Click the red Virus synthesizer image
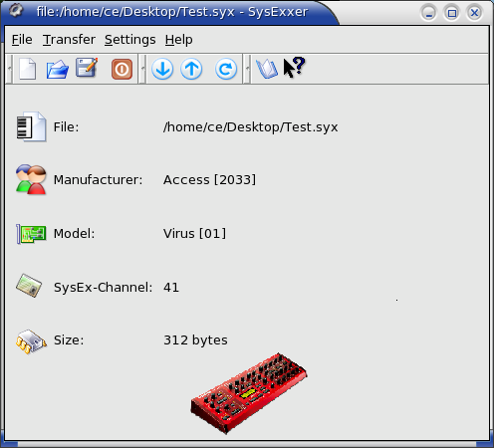Screen dimensions: 494x448 [x=248, y=393]
